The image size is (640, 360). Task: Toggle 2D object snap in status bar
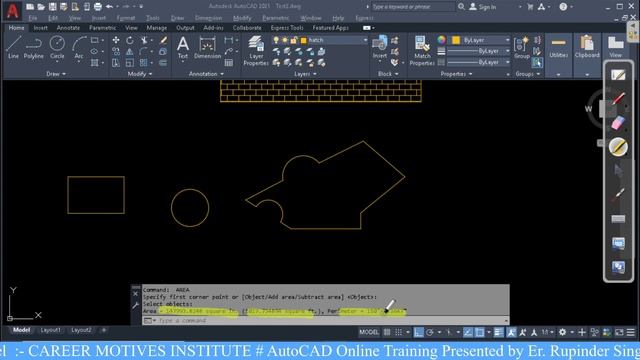click(480, 332)
